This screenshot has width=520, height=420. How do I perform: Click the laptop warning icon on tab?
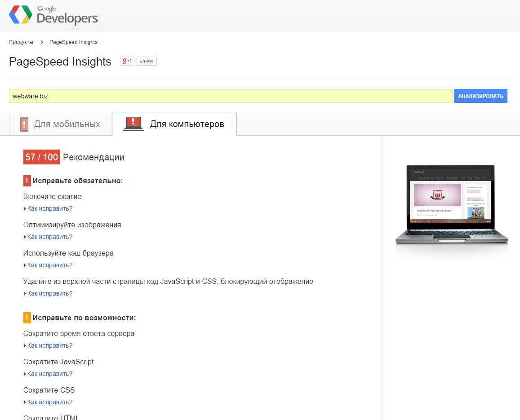coord(133,124)
